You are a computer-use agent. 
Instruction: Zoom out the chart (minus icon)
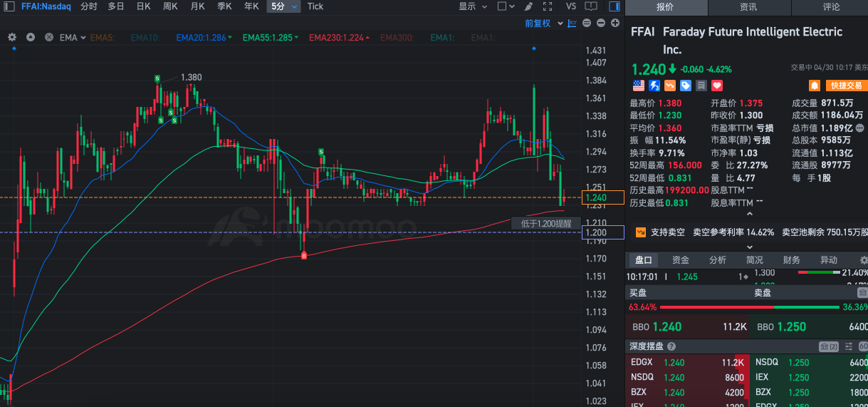click(x=600, y=24)
